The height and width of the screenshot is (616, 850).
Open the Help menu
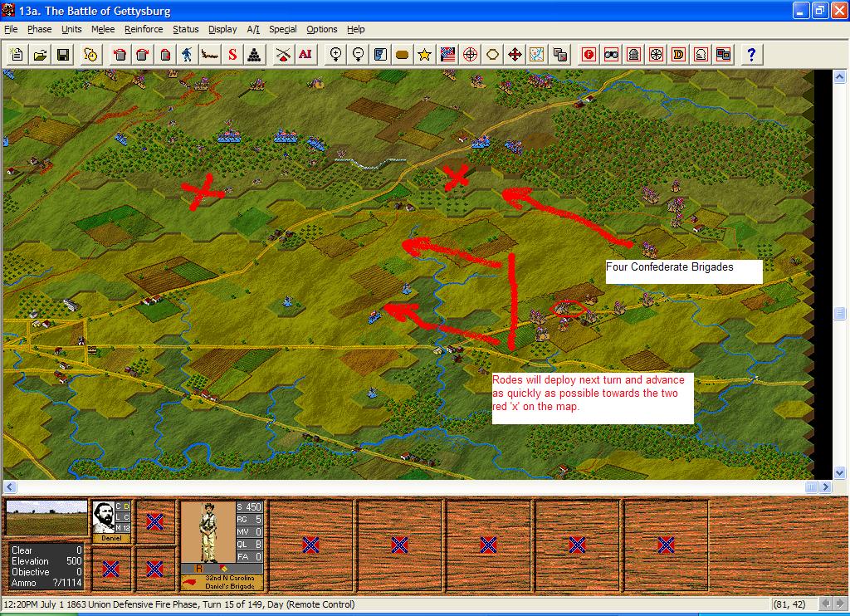tap(355, 29)
